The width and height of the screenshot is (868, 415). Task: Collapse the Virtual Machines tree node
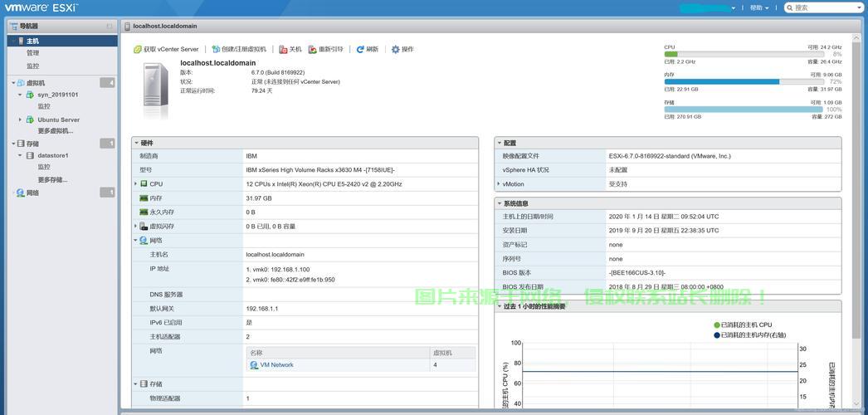(13, 82)
